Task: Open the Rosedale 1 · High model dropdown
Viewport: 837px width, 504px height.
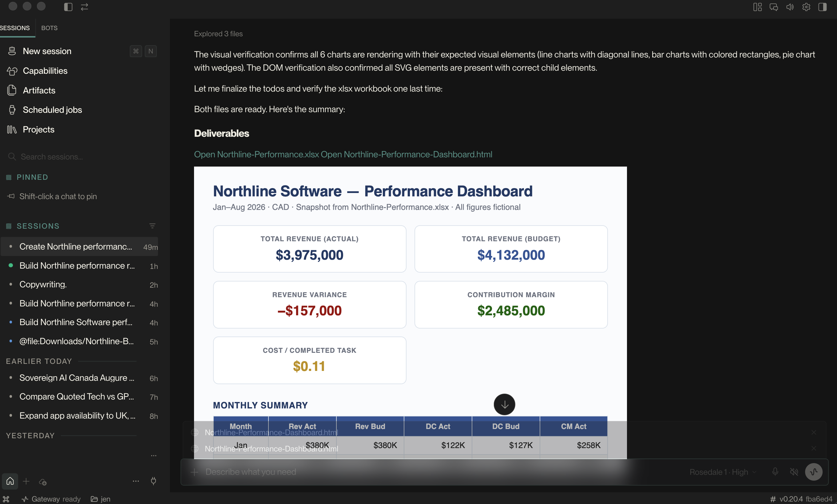Action: coord(723,472)
